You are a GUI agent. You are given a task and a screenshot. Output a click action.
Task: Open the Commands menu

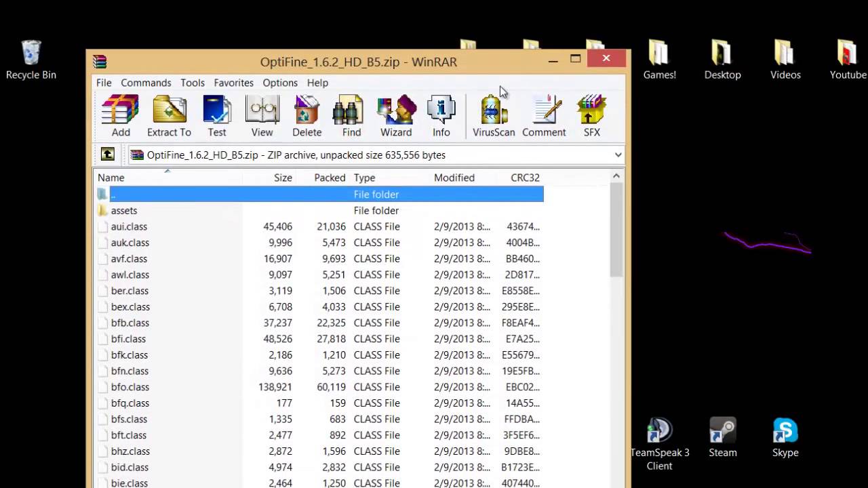(146, 83)
